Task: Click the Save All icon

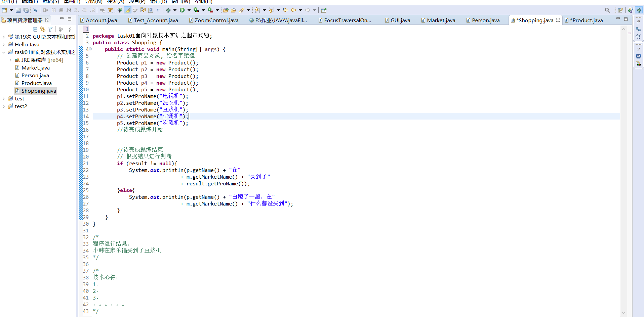Action: tap(26, 10)
